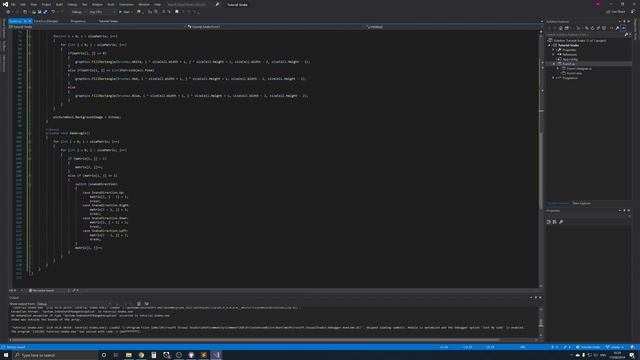Open Task View on the taskbar
This screenshot has height=360, width=640.
[x=116, y=355]
